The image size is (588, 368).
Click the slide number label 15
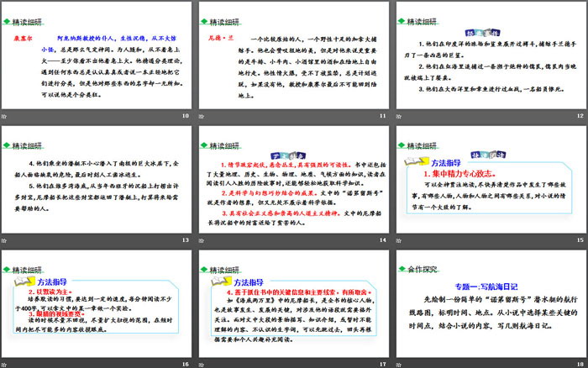coord(580,240)
